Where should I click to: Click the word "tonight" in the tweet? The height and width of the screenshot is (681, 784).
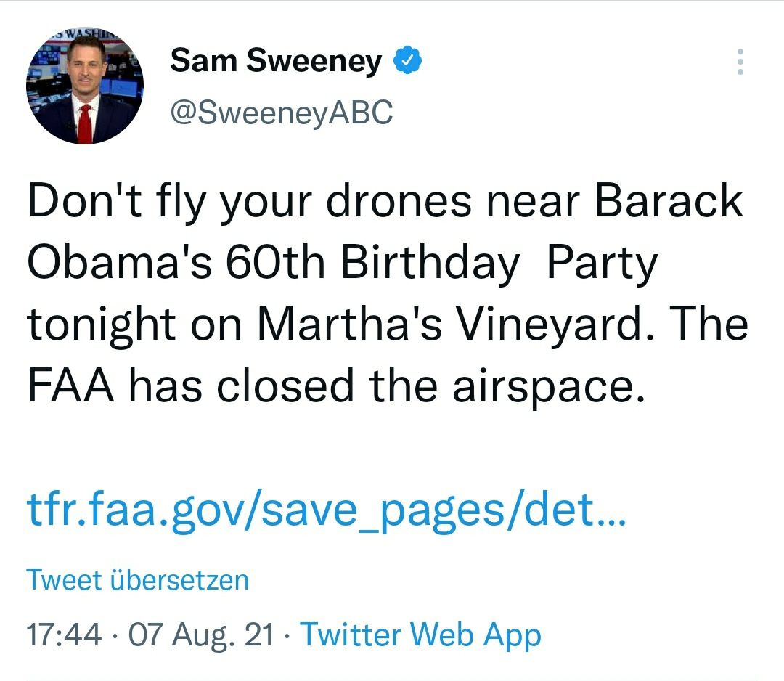[x=102, y=325]
